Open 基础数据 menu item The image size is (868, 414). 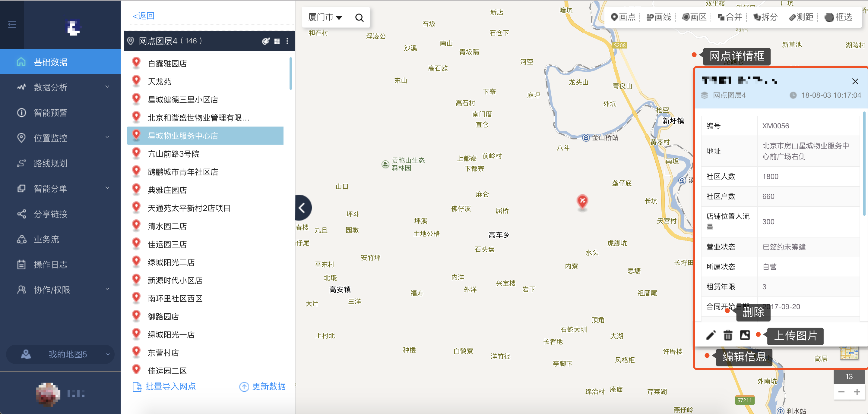[60, 62]
